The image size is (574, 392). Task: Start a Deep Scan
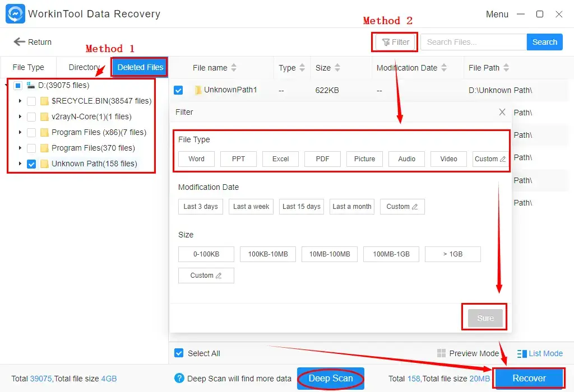(x=331, y=379)
